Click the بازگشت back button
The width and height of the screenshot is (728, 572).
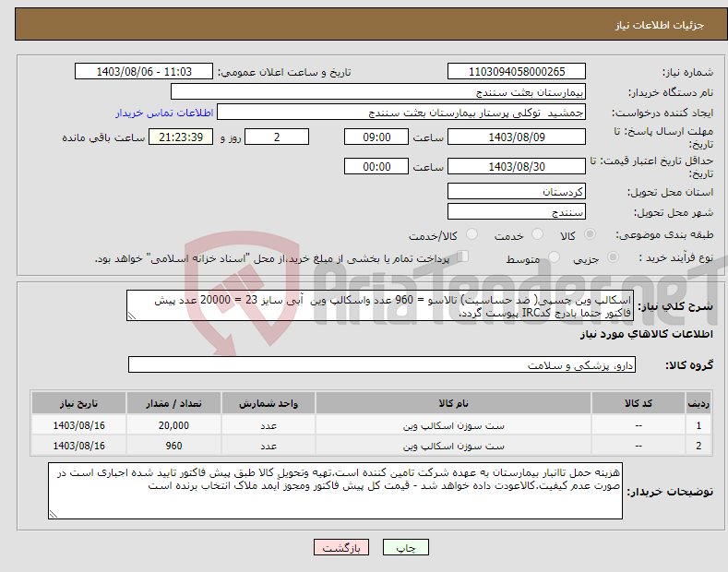(x=341, y=548)
